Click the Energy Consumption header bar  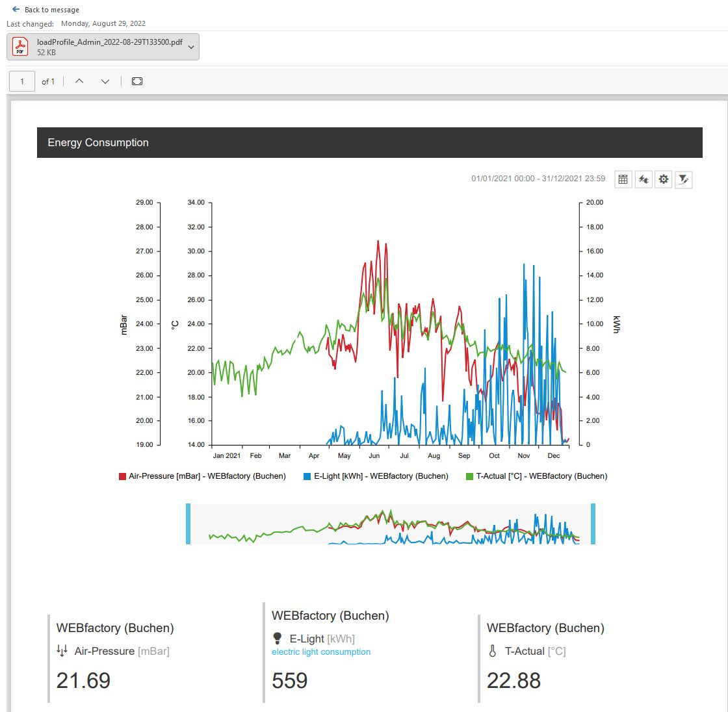pyautogui.click(x=369, y=142)
